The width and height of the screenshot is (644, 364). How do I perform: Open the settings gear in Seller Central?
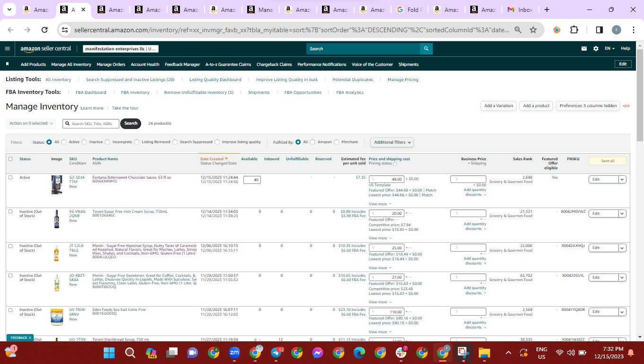click(x=596, y=48)
